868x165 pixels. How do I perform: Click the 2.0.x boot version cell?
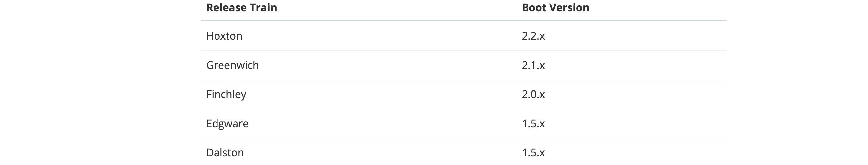coord(533,94)
